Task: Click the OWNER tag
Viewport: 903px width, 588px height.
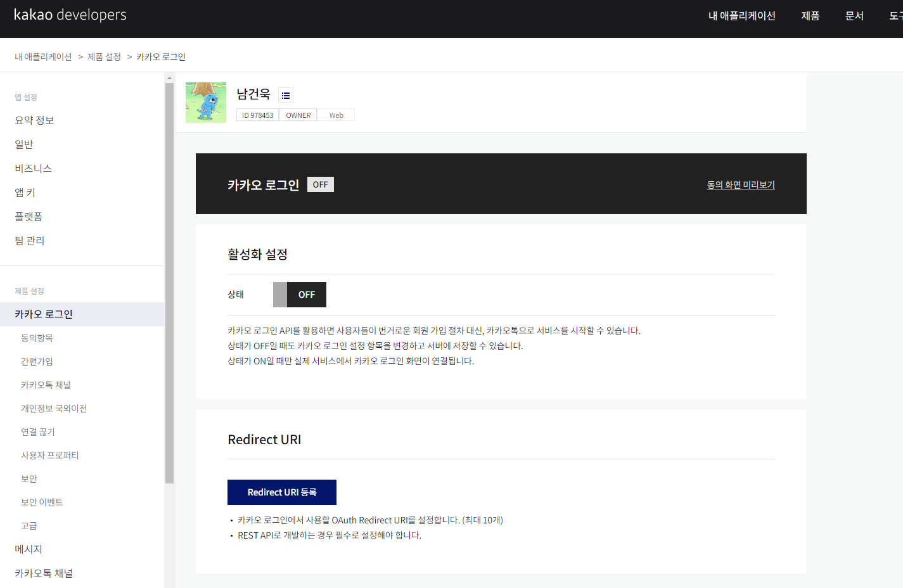Action: point(298,115)
